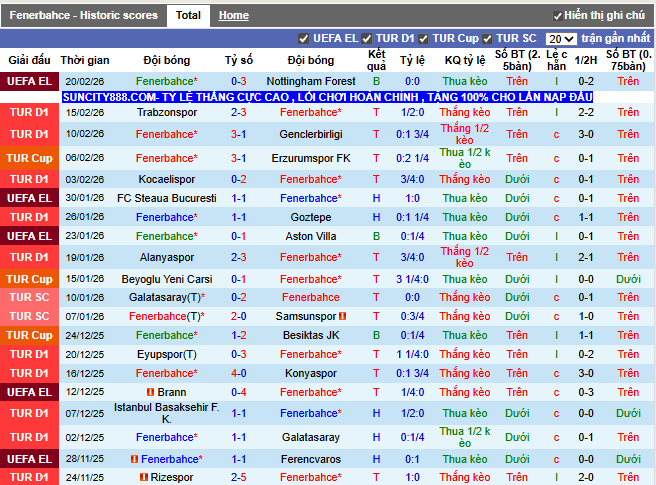Click the 0-3 score versus Nottingham Forest
The width and height of the screenshot is (656, 485).
coord(238,81)
